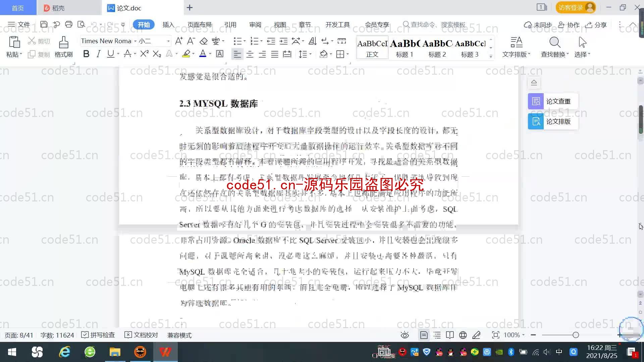
Task: Center align the paragraph
Action: [250, 54]
